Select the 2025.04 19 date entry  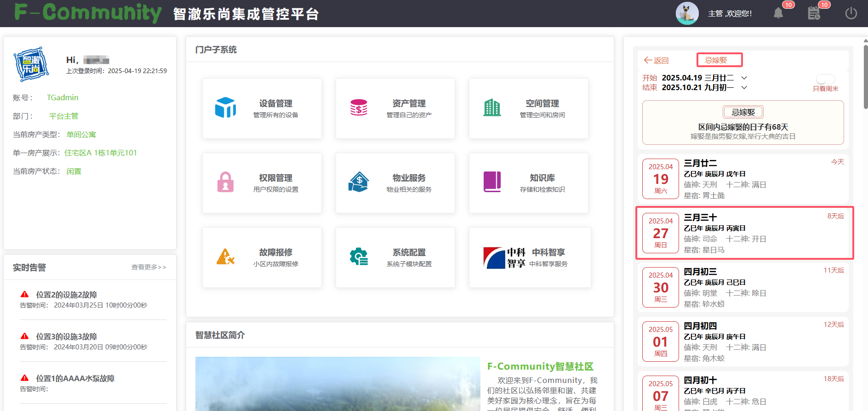click(661, 179)
